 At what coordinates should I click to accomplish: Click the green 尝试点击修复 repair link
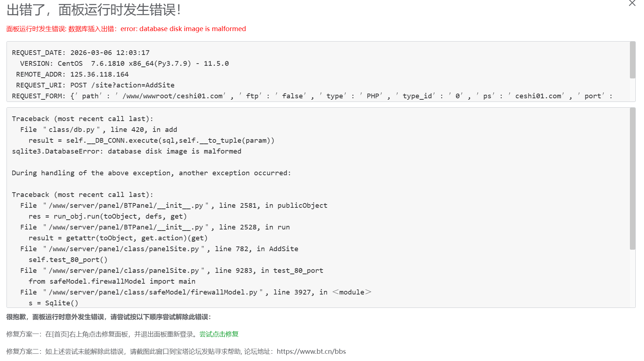pyautogui.click(x=219, y=334)
